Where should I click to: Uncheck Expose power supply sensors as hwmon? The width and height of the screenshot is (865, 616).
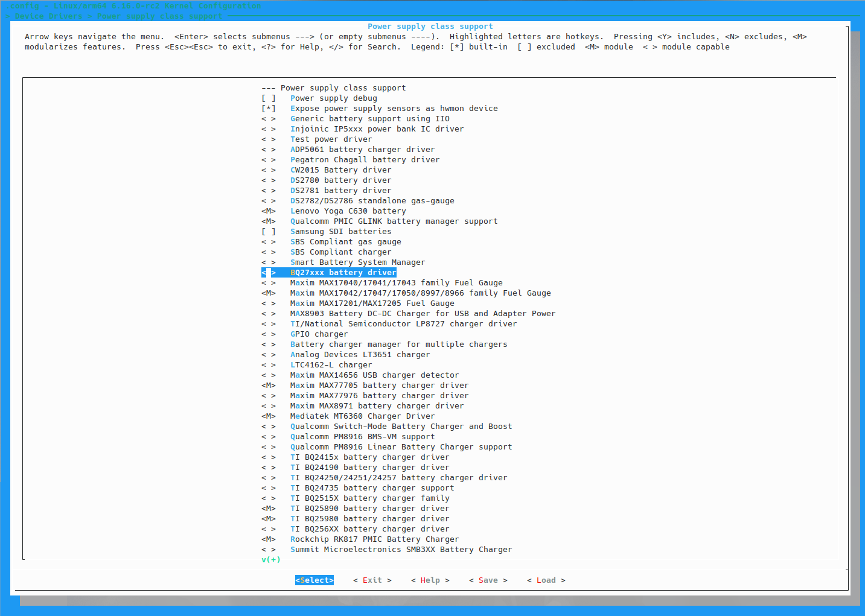tap(269, 109)
